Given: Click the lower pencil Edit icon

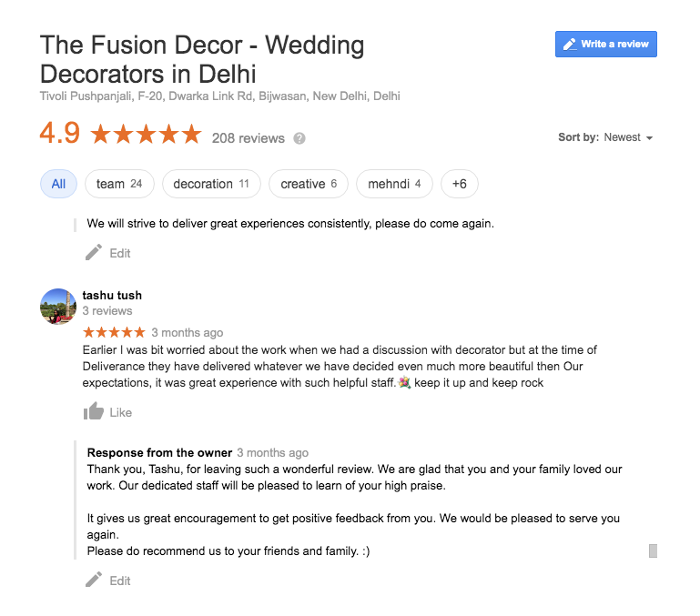Looking at the screenshot, I should pos(94,580).
